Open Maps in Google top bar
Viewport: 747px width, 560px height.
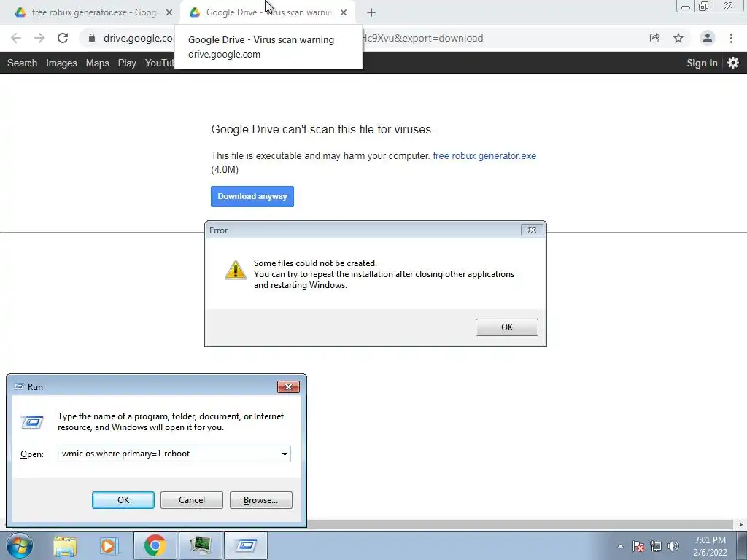pyautogui.click(x=97, y=63)
